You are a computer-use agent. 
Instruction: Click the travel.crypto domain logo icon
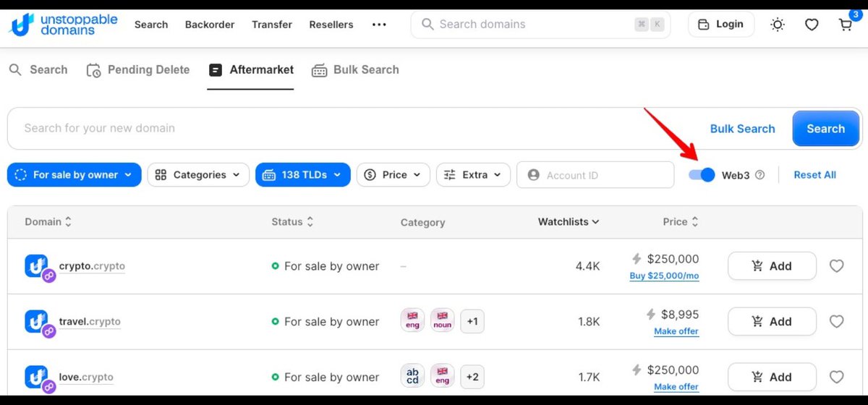[x=38, y=323]
